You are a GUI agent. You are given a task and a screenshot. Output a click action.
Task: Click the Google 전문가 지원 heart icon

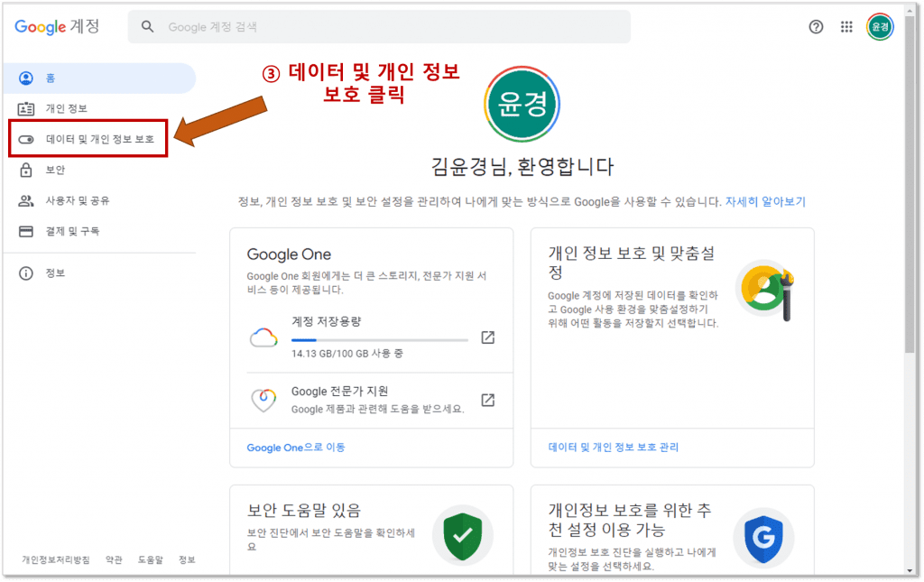click(263, 400)
